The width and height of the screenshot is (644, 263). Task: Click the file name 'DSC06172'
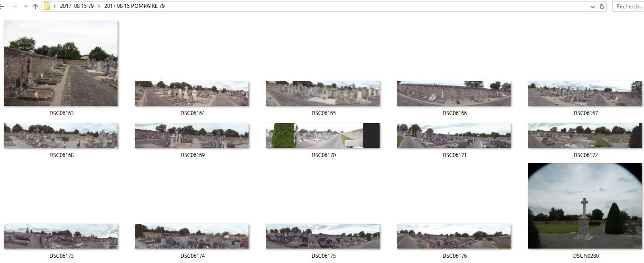586,155
